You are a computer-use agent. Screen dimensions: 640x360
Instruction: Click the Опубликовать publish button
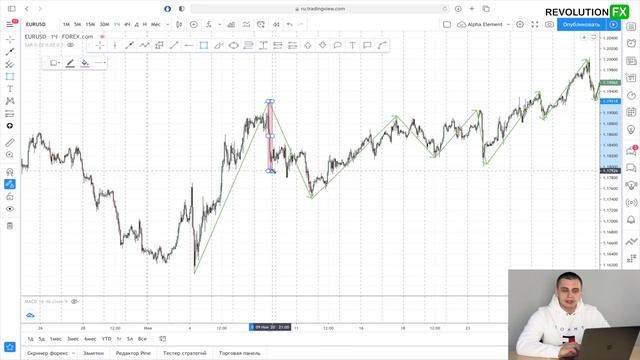pyautogui.click(x=582, y=24)
